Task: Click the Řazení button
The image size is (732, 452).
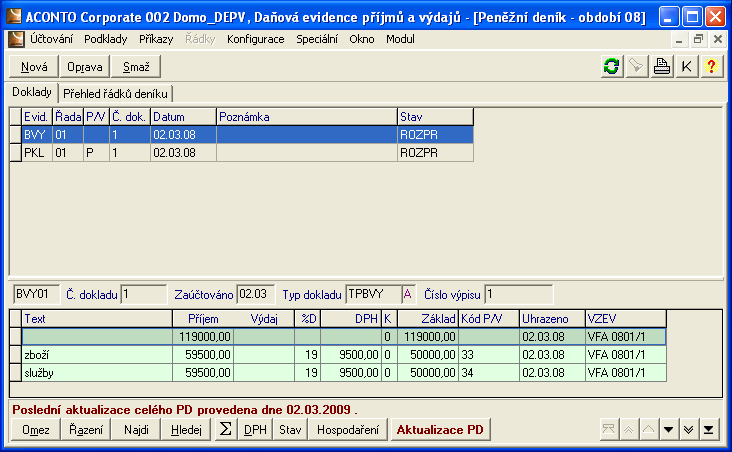Action: [86, 430]
